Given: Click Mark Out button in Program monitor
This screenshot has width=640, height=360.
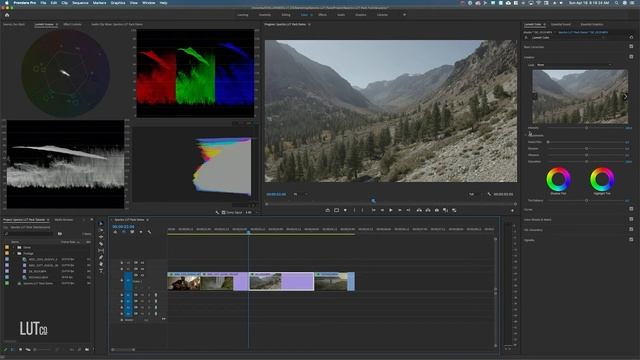Looking at the screenshot, I should pos(362,210).
